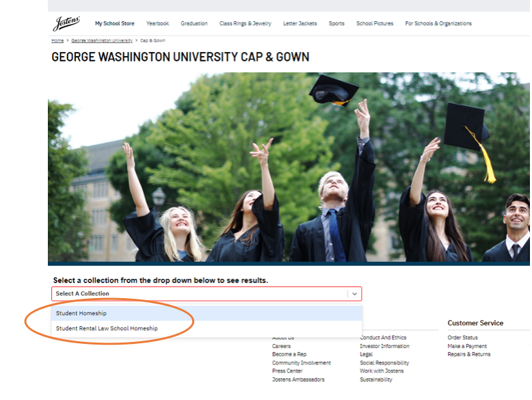Open the Graduation menu

click(x=194, y=23)
